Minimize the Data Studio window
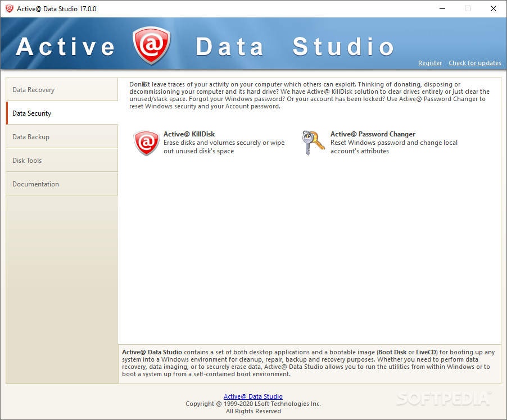This screenshot has height=420, width=507. pos(442,9)
